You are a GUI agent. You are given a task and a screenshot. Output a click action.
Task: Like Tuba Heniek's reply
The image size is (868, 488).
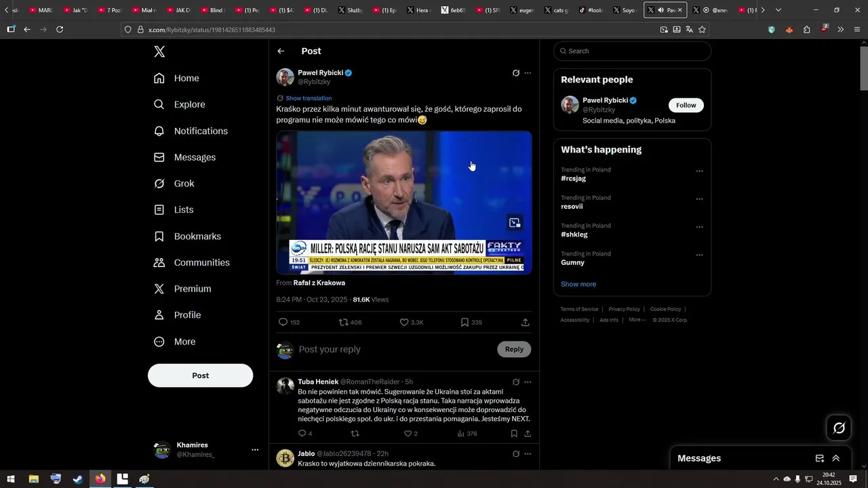[408, 434]
